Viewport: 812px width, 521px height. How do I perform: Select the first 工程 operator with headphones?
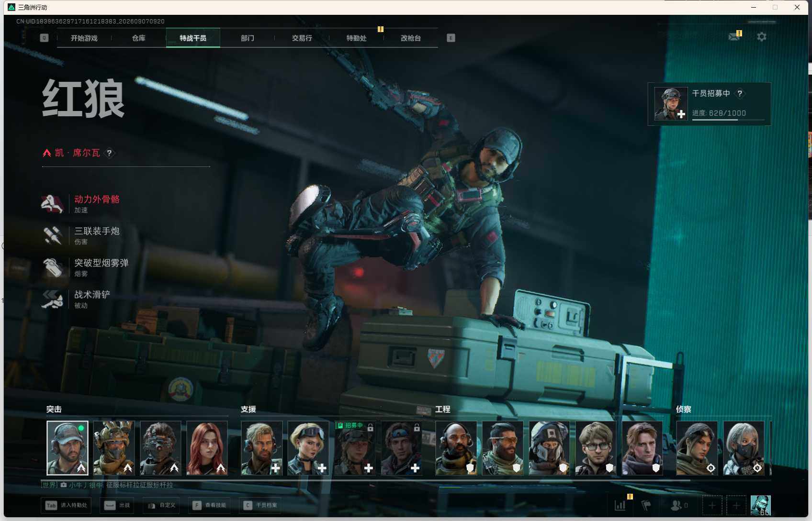pyautogui.click(x=456, y=448)
